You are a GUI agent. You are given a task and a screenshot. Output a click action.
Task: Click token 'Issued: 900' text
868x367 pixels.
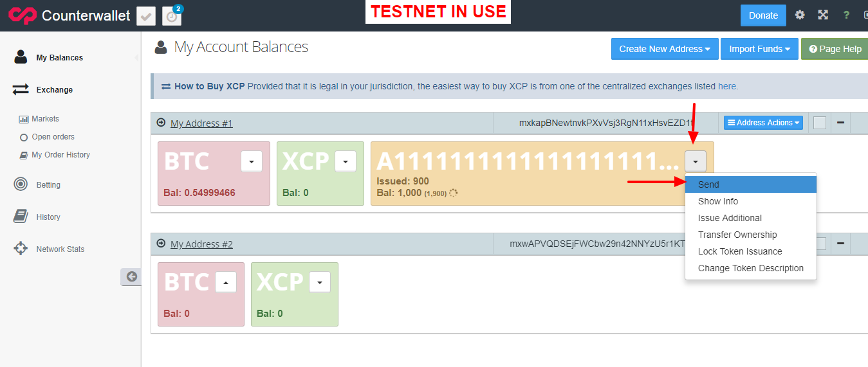pos(403,181)
